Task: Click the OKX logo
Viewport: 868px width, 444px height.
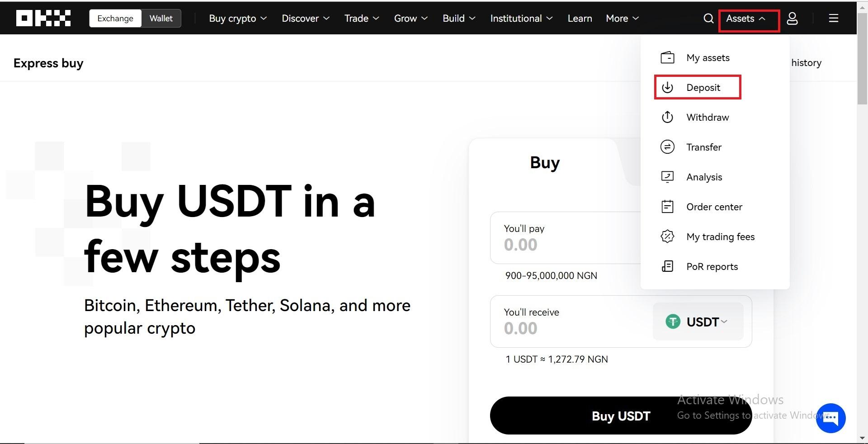Action: 43,18
